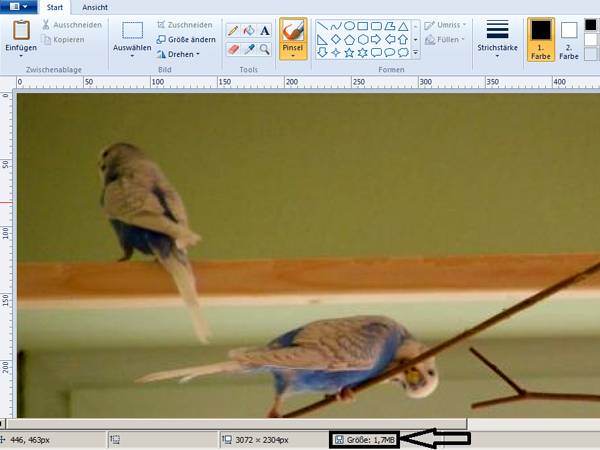Pick the hexagon shape

point(363,39)
